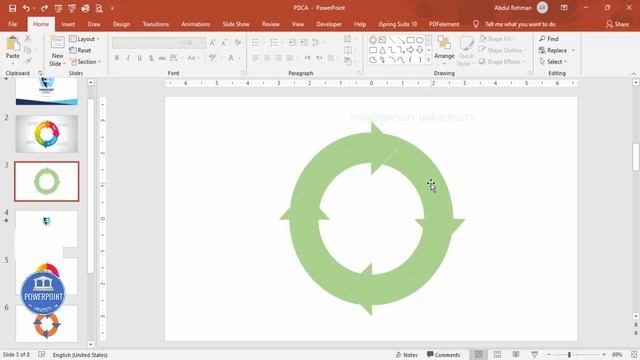
Task: Click the Save icon in quick access toolbar
Action: 13,8
